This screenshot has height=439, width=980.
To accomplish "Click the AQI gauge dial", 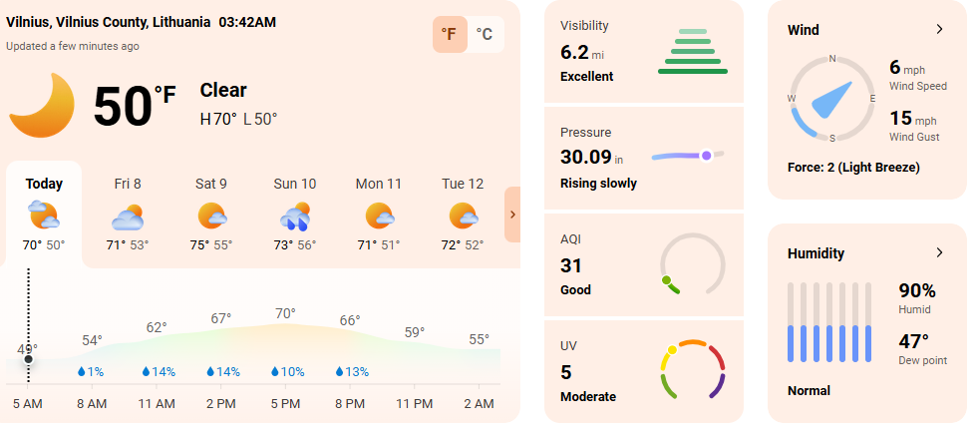I will pos(693,264).
